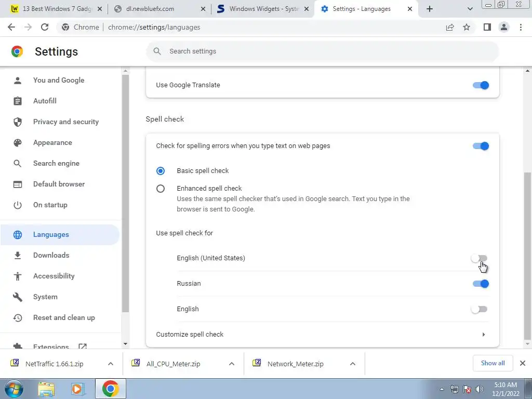Open Windows Start orb
The width and height of the screenshot is (532, 399).
click(14, 389)
